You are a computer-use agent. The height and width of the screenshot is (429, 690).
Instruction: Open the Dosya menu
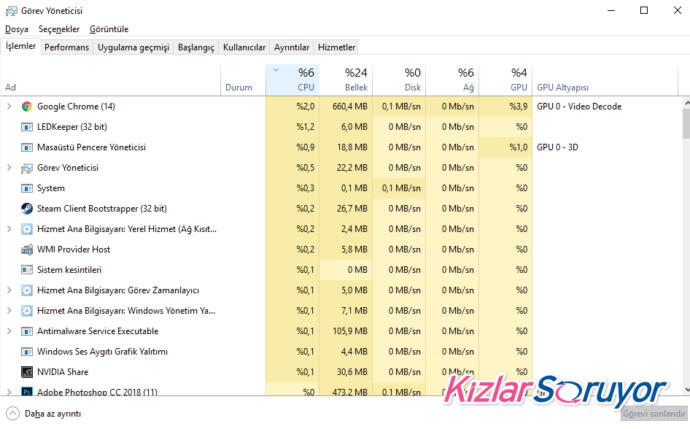(x=17, y=29)
